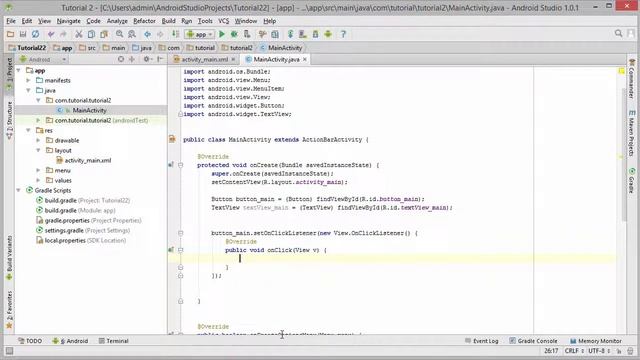Open the Navigate menu
This screenshot has width=640, height=360.
point(69,21)
